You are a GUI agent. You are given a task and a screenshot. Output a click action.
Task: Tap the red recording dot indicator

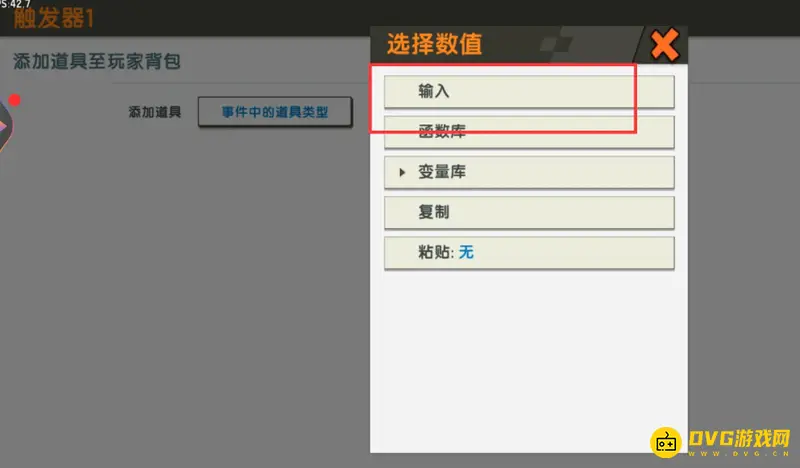(14, 100)
